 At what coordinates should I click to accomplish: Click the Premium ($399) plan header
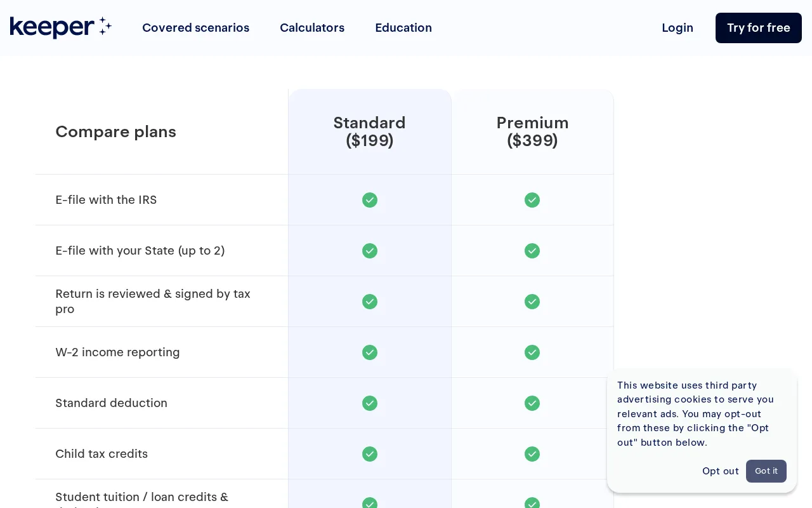tap(532, 131)
